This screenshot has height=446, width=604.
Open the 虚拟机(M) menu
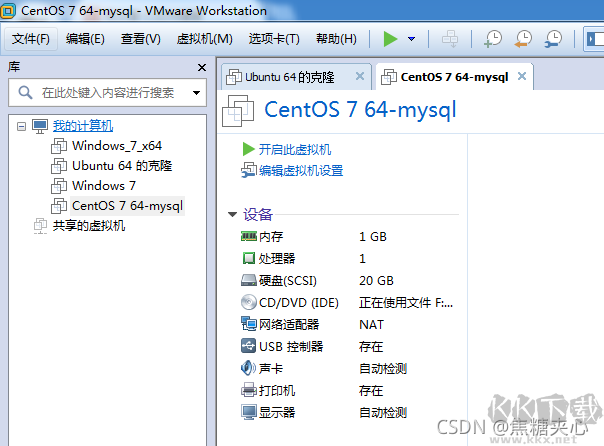205,39
